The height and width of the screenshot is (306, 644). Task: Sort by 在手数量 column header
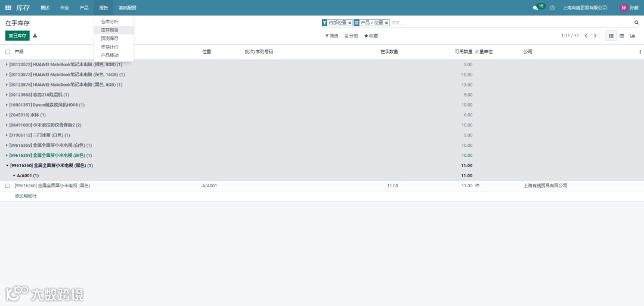(x=389, y=52)
